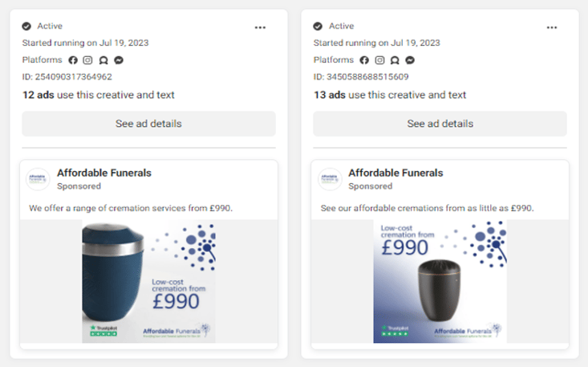Viewport: 588px width, 367px height.
Task: Click See ad details for 13 ads
Action: [x=440, y=124]
